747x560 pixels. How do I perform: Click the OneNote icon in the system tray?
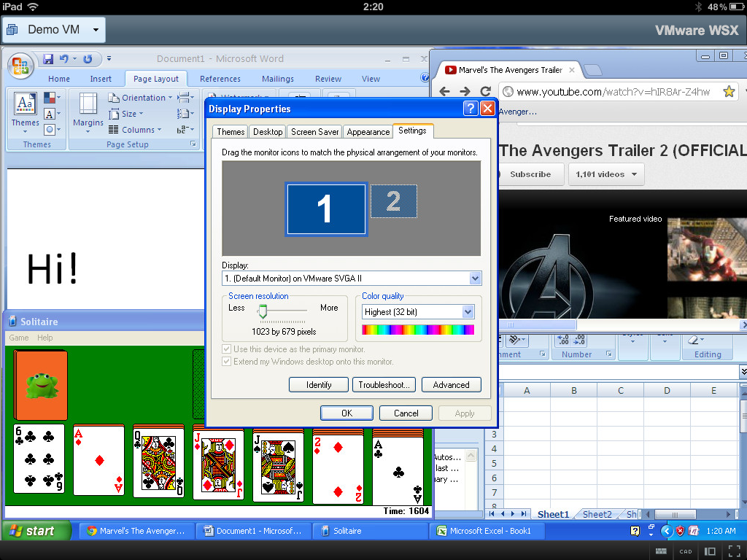tap(694, 531)
